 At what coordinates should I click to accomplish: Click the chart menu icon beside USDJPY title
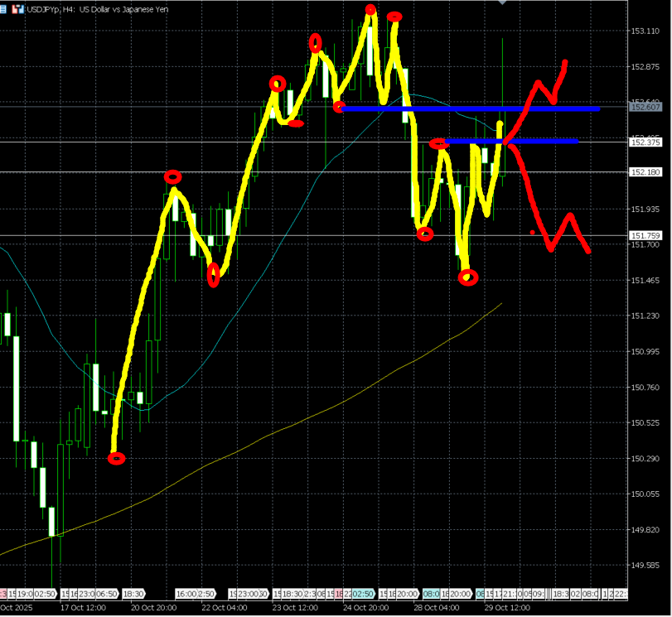5,9
